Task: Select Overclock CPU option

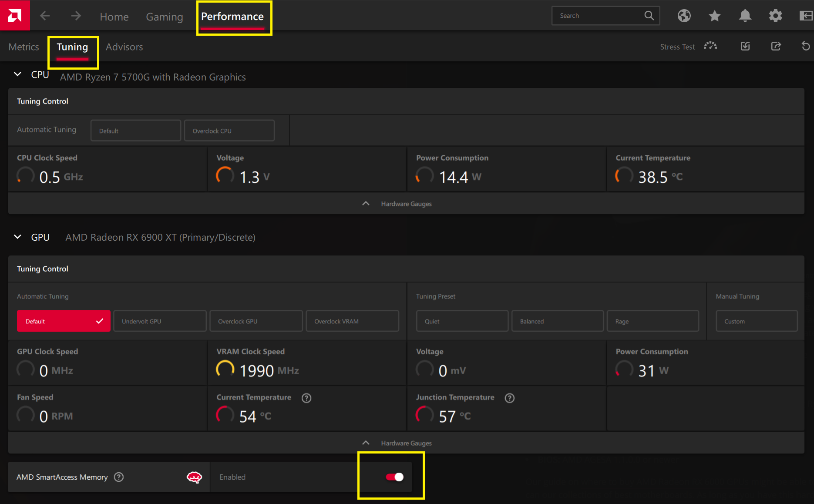Action: pos(229,131)
